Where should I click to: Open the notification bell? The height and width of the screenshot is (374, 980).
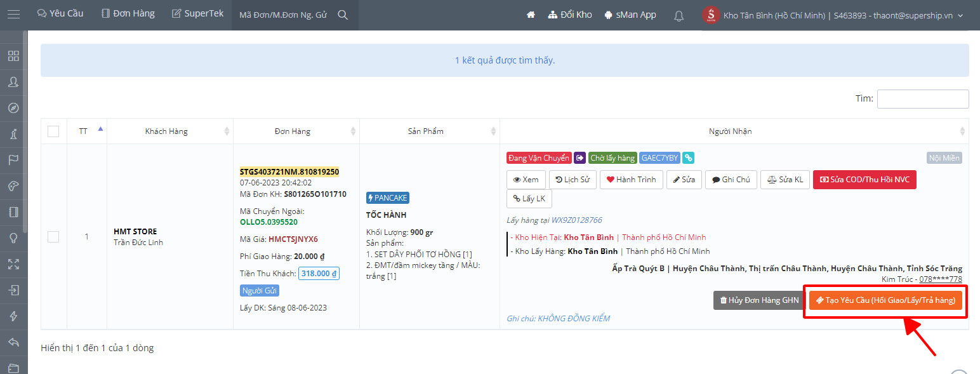point(679,16)
